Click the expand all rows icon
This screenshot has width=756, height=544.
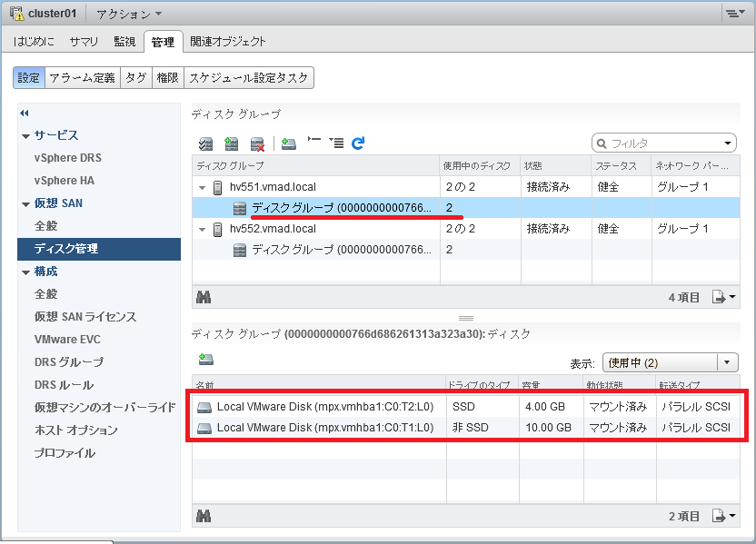336,143
